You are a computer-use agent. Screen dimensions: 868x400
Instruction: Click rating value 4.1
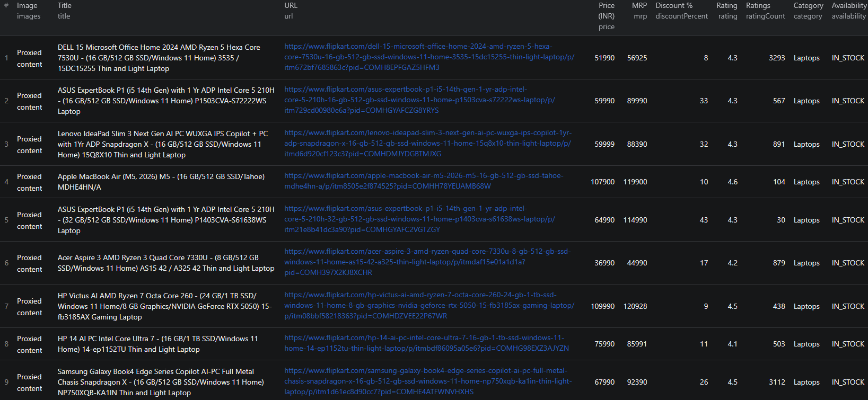point(732,344)
